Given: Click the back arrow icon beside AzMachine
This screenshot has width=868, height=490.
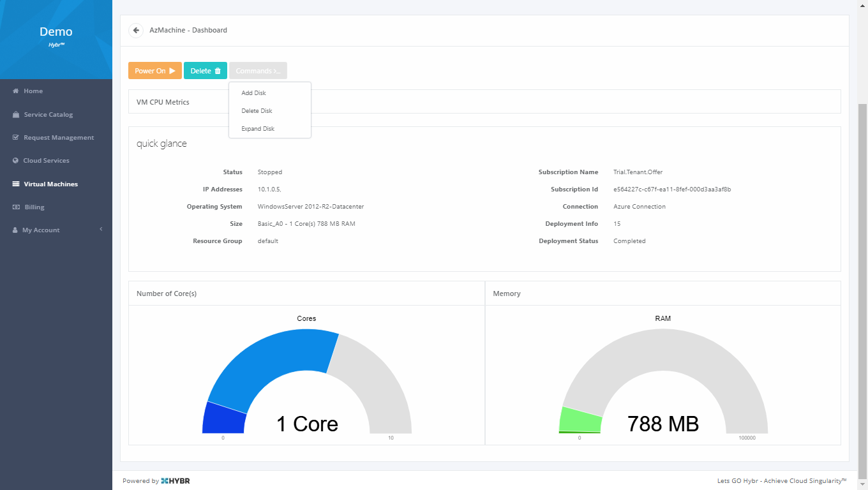Looking at the screenshot, I should pyautogui.click(x=136, y=30).
